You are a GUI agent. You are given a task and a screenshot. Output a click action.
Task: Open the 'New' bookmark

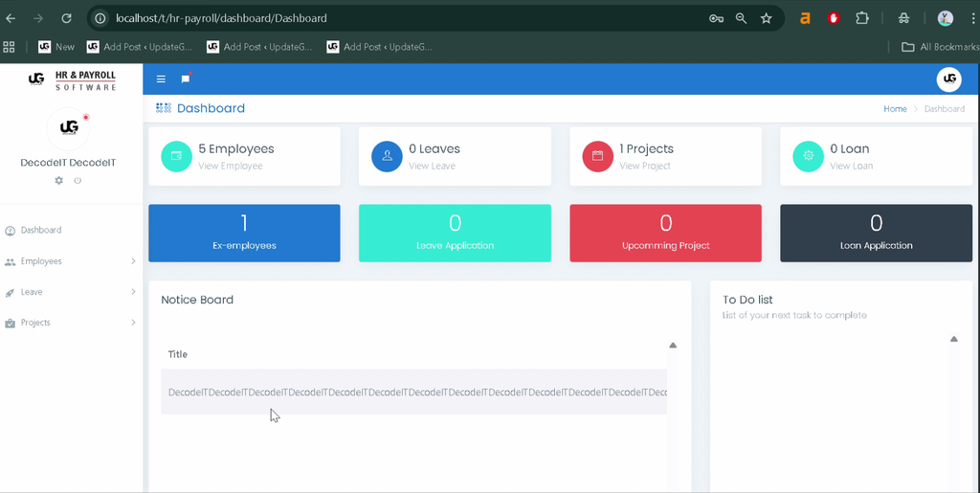click(56, 47)
